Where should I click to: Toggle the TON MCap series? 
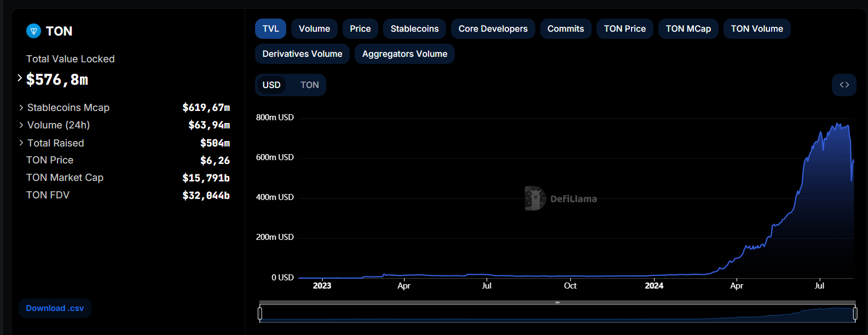click(x=688, y=29)
